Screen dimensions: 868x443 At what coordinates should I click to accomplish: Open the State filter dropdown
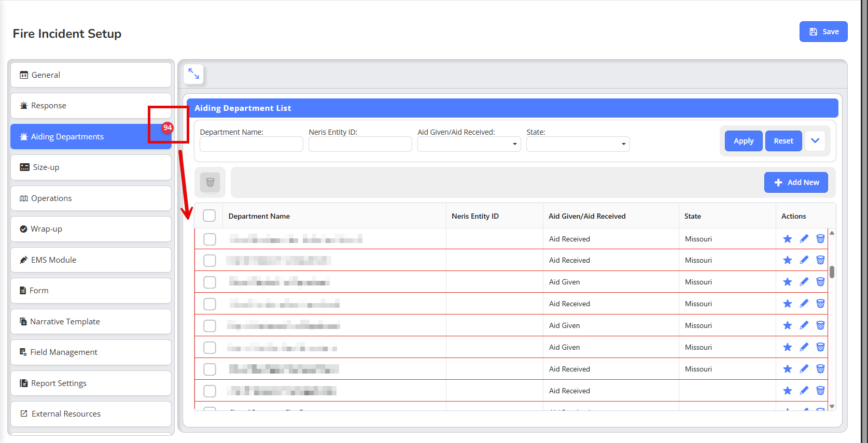(x=578, y=144)
